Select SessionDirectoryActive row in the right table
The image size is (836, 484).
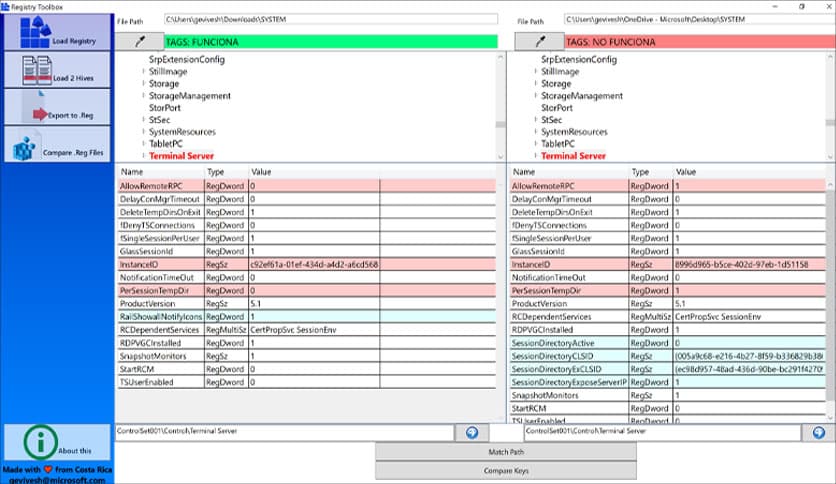tap(668, 343)
